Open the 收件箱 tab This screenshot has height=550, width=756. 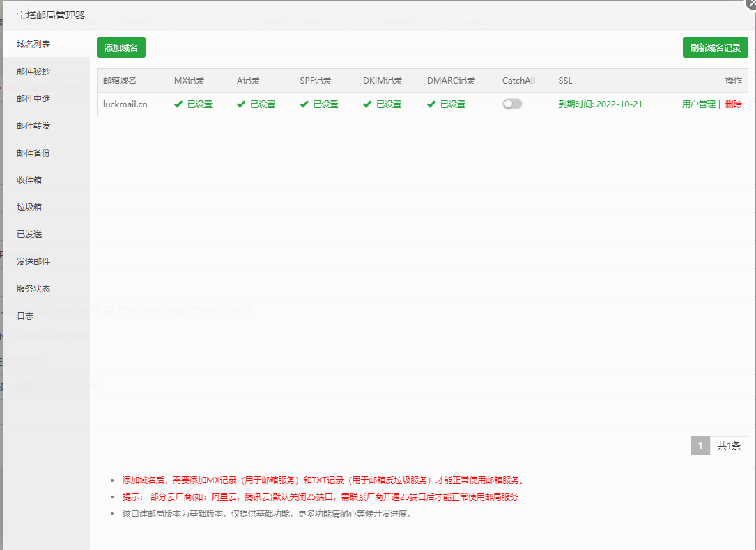[46, 180]
